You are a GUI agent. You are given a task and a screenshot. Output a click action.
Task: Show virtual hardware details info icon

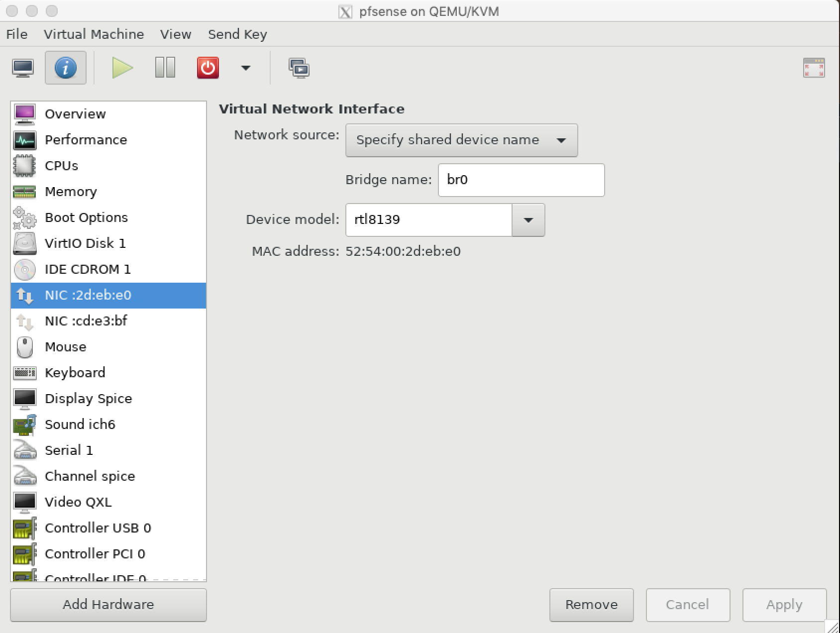coord(66,68)
